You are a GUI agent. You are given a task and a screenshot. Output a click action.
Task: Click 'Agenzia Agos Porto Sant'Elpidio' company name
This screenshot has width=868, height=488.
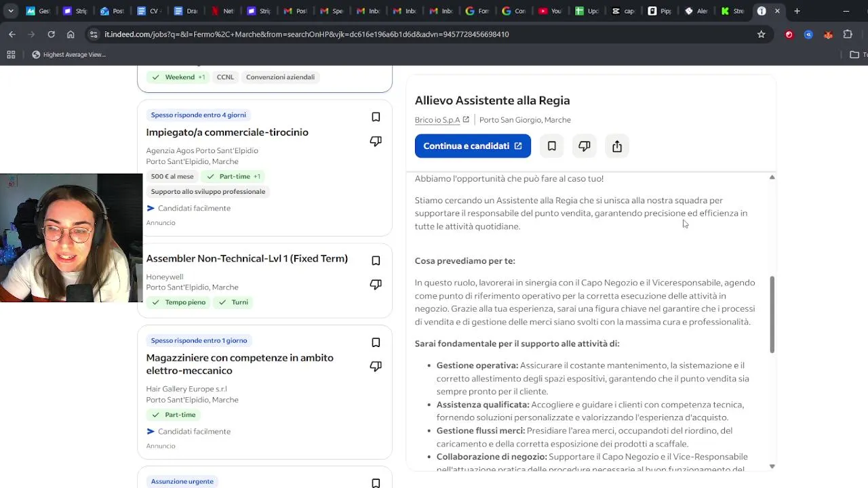(202, 150)
